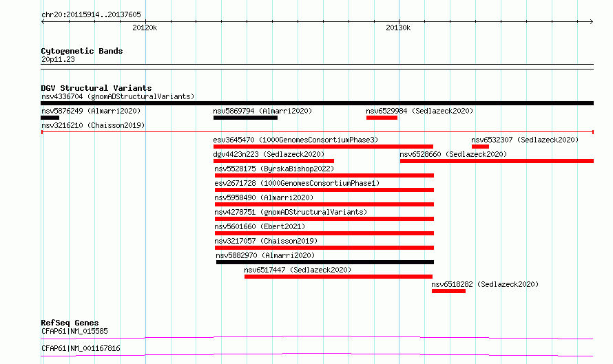Select the nsv6518282 Sedlazeck2020 variant label
Screen dimensions: 613x364
(x=485, y=284)
